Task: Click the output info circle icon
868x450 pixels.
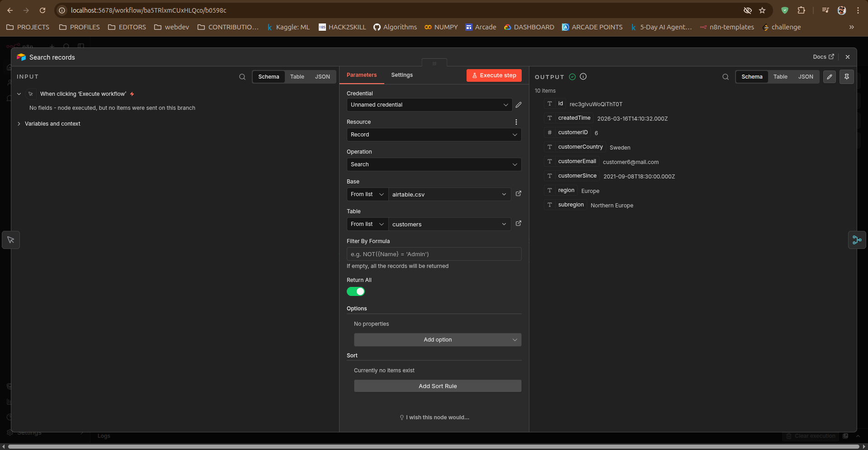Action: [x=583, y=77]
